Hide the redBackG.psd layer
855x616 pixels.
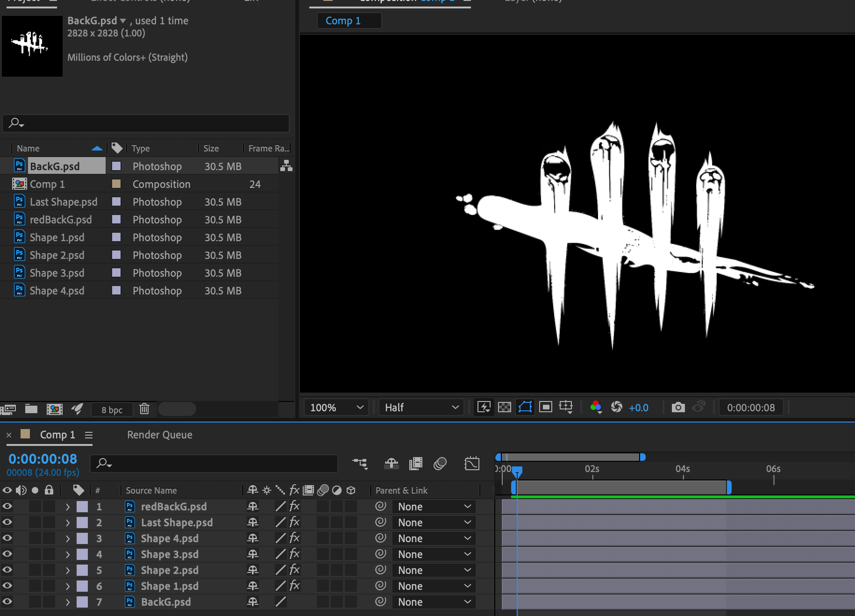7,506
